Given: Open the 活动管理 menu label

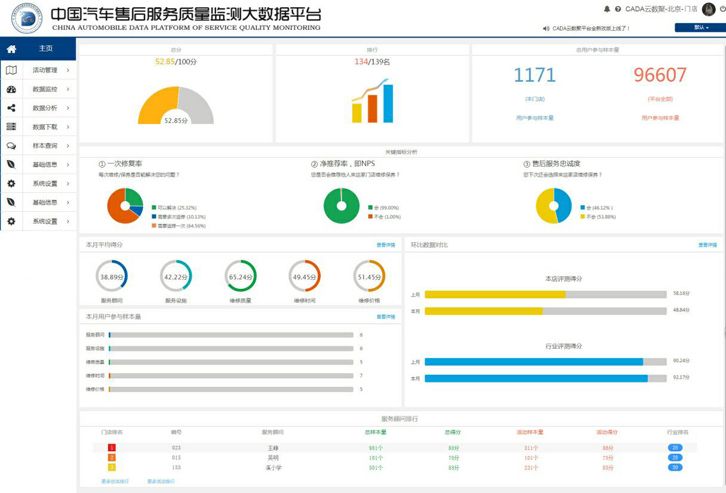Looking at the screenshot, I should point(45,70).
